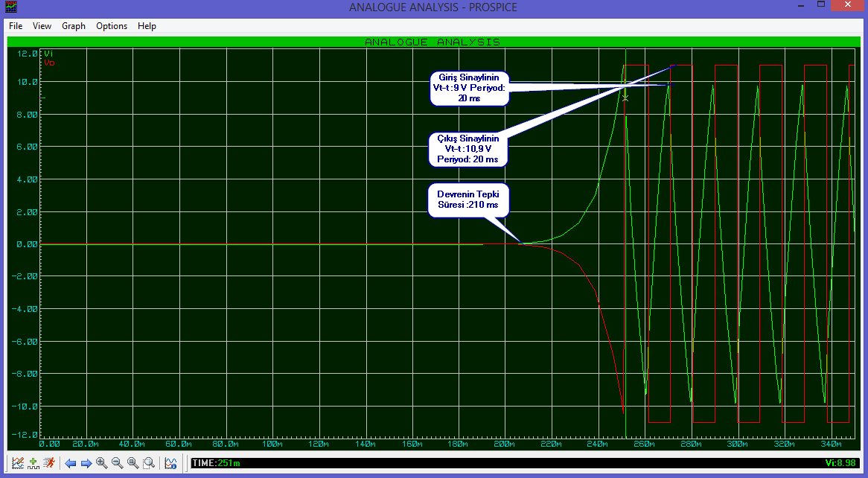The width and height of the screenshot is (868, 478).
Task: Click the 'Devrenin Tepki Süresi' annotation callout
Action: (467, 200)
